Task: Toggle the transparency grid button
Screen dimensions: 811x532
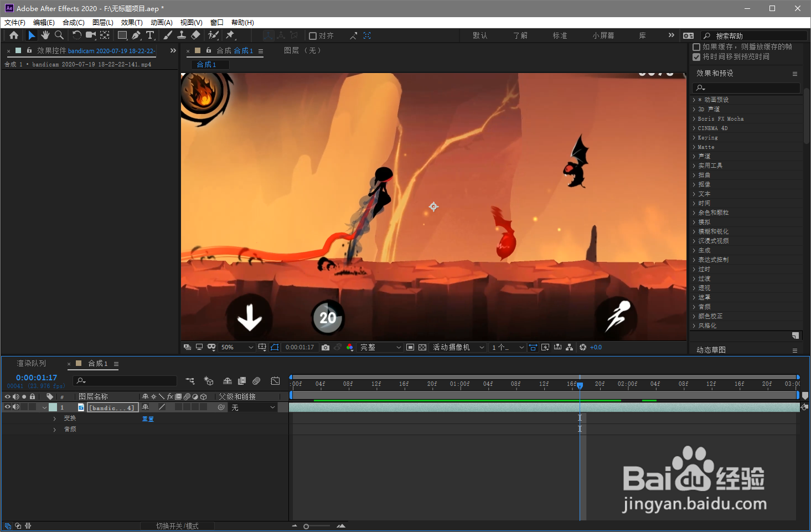Action: point(422,347)
